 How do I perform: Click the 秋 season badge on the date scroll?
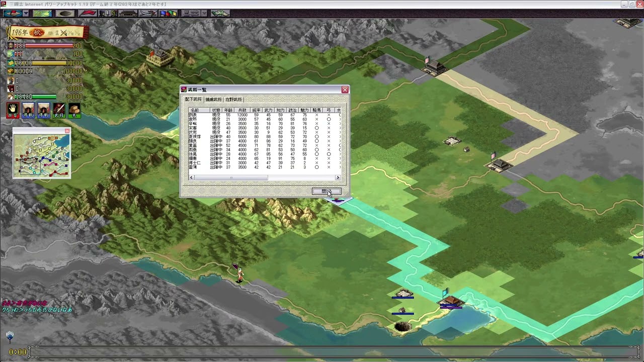pyautogui.click(x=38, y=33)
